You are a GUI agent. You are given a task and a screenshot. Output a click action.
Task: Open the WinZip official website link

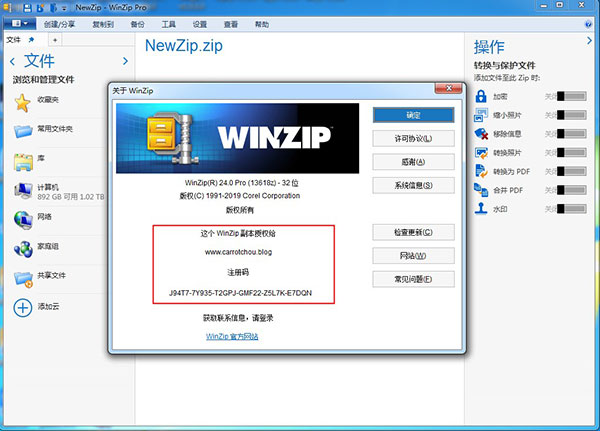click(x=232, y=336)
